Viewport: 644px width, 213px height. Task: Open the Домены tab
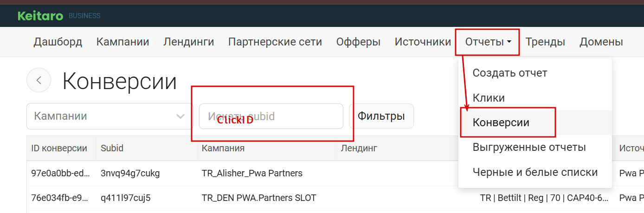601,42
